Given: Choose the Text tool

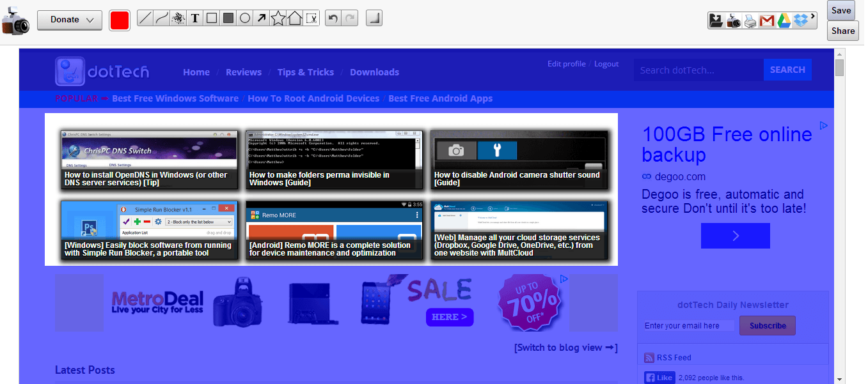Looking at the screenshot, I should point(195,19).
